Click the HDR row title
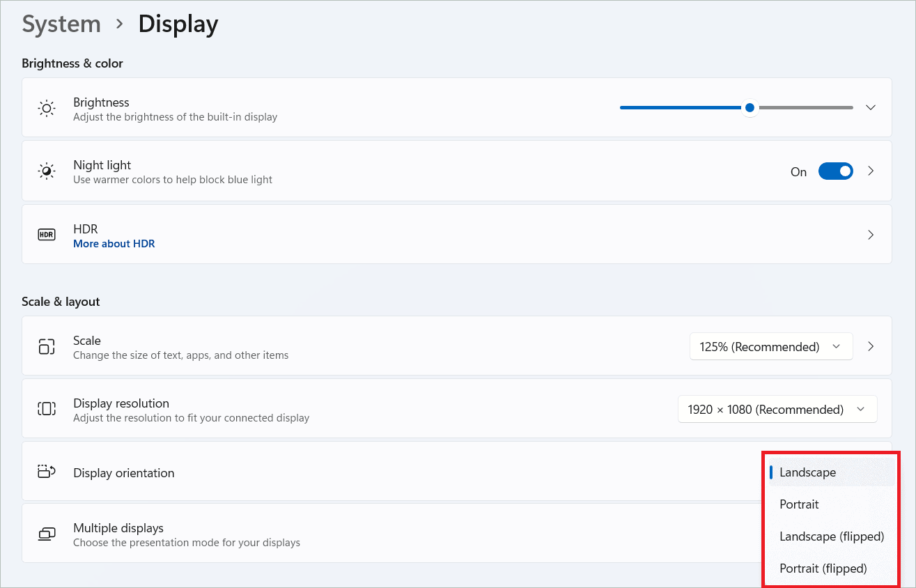 86,229
